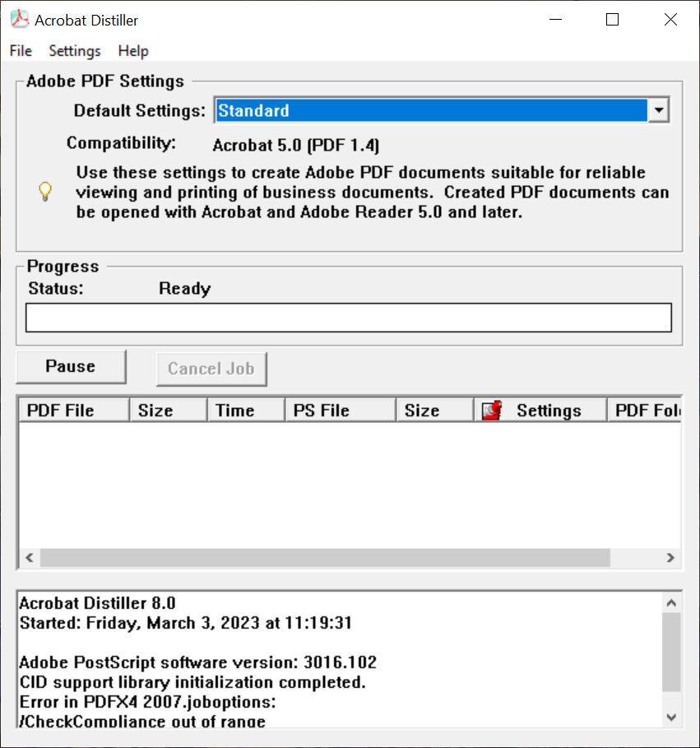Click the horizontal scrollbar thumb of job list
Screen dimensions: 700x748
tap(325, 558)
